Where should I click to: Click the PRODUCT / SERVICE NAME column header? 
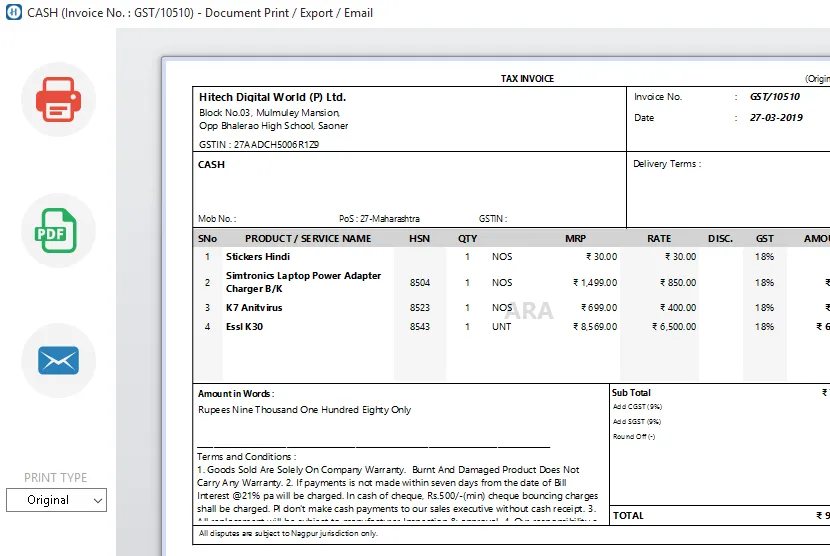coord(308,239)
